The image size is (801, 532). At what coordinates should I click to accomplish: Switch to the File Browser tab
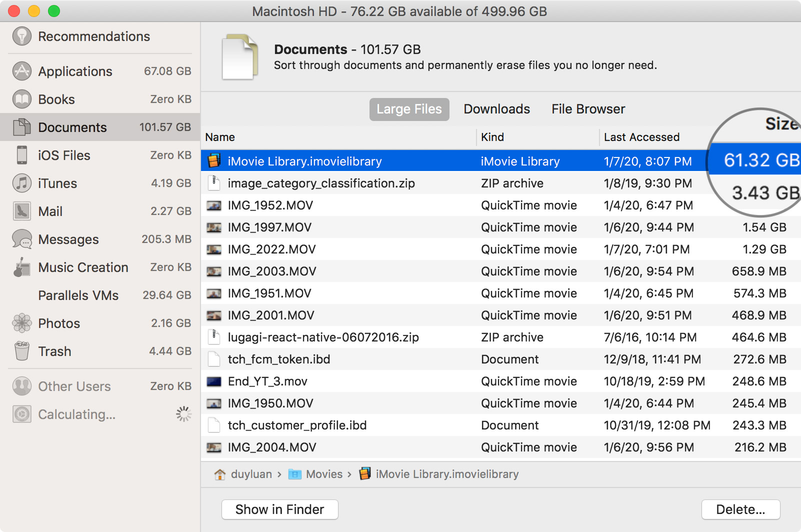click(x=588, y=109)
